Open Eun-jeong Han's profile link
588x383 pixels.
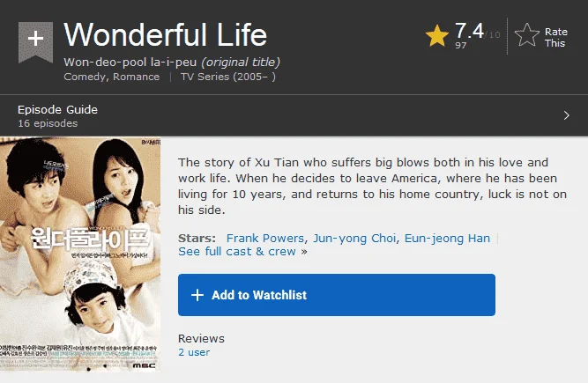tap(447, 238)
